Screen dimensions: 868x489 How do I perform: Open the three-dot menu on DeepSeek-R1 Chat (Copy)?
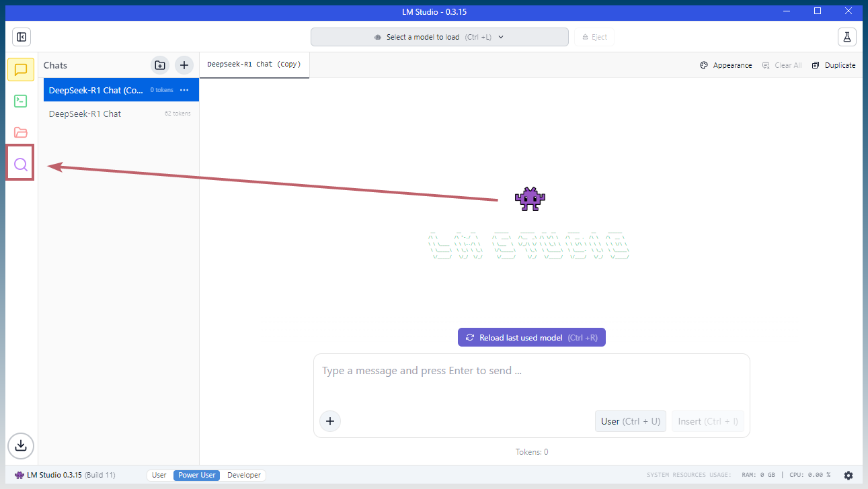(x=184, y=90)
